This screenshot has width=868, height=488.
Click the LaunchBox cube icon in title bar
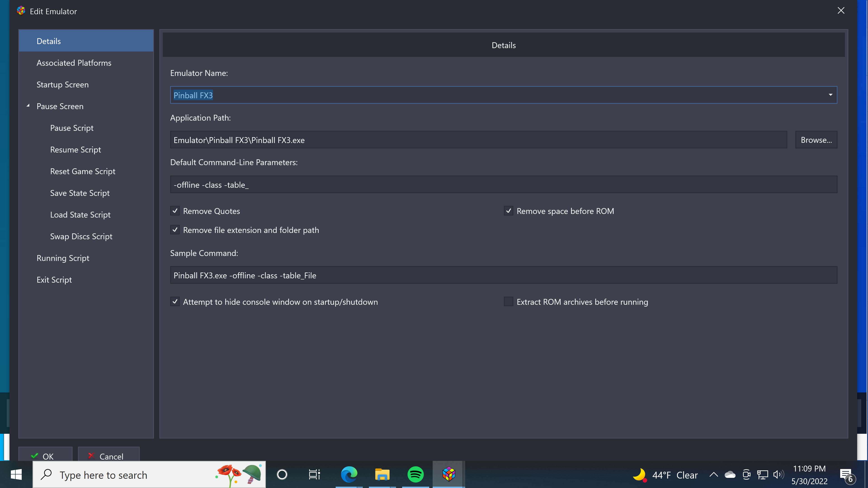pos(21,11)
